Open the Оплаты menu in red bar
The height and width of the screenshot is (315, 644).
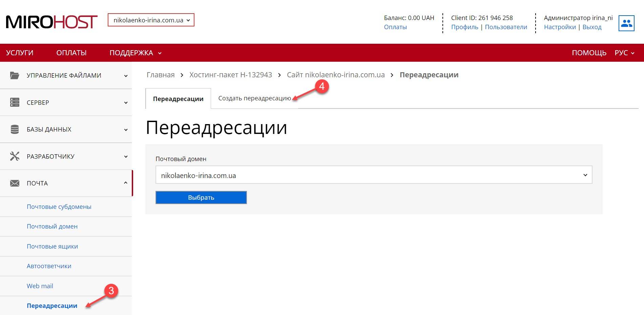[x=71, y=53]
